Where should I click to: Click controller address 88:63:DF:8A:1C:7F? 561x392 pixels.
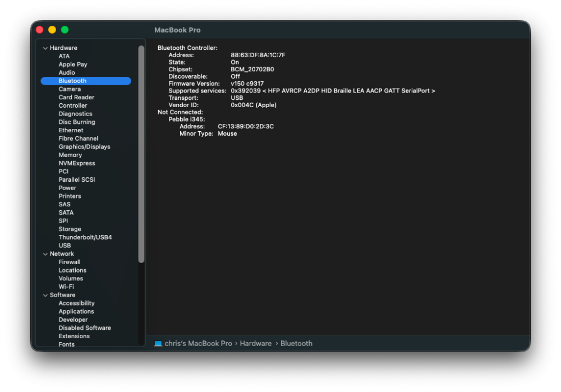(x=258, y=55)
